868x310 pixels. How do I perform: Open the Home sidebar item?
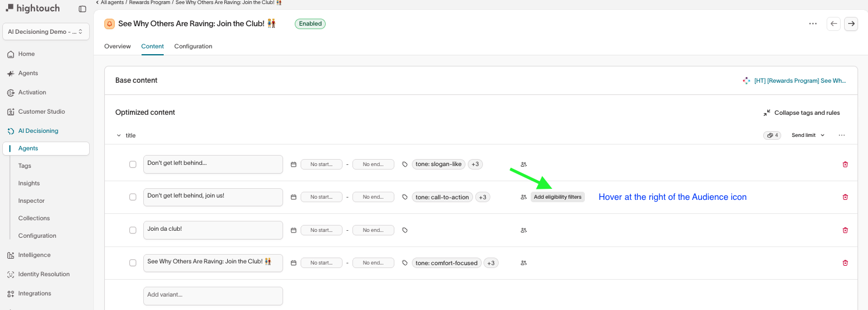click(x=26, y=54)
